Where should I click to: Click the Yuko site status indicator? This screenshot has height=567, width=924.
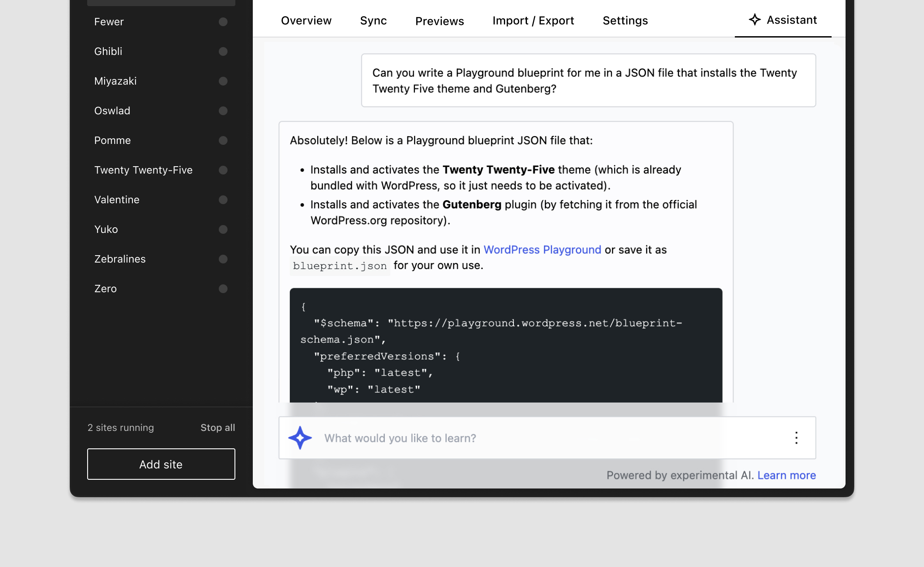(x=223, y=229)
